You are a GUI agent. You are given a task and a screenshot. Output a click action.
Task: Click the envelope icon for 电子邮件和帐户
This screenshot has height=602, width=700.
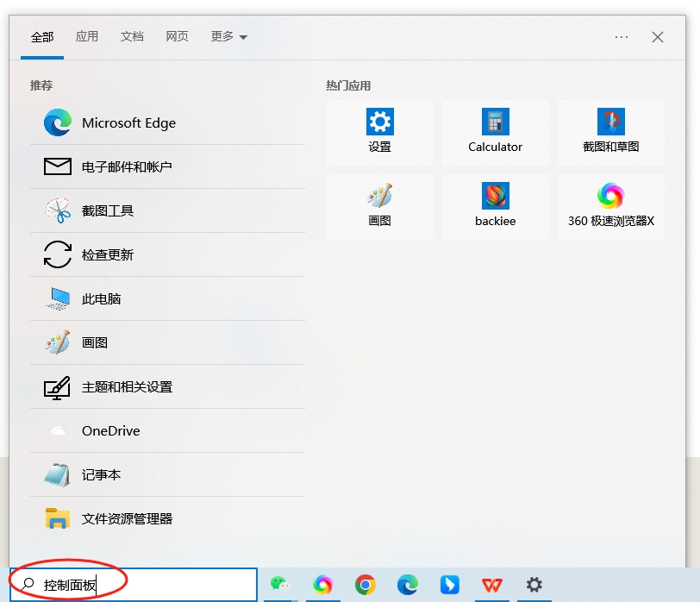pos(58,166)
